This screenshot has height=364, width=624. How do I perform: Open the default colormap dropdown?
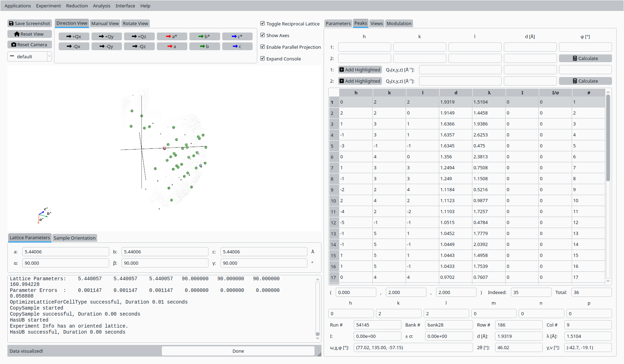30,57
